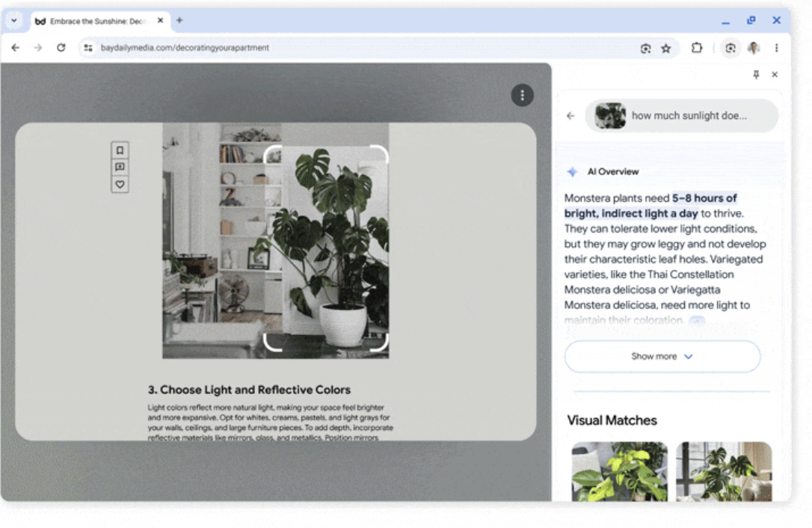Expand AI Overview with Show more
The width and height of the screenshot is (812, 528).
click(662, 357)
